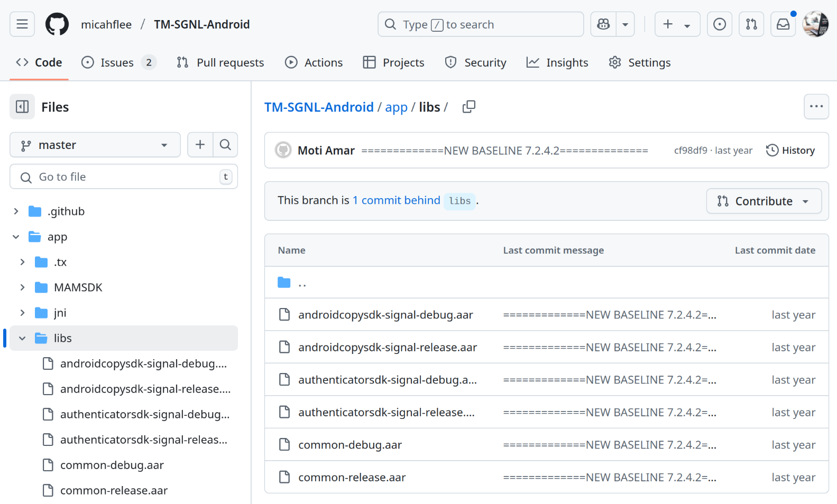This screenshot has height=504, width=837.
Task: Open micahflee owner link
Action: coord(106,24)
